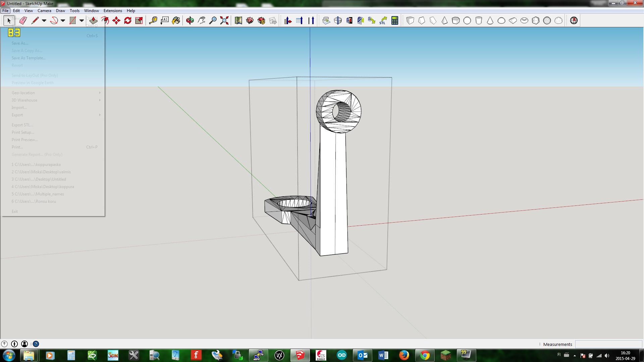Open the Extensions menu
Viewport: 644px width, 362px height.
[113, 11]
